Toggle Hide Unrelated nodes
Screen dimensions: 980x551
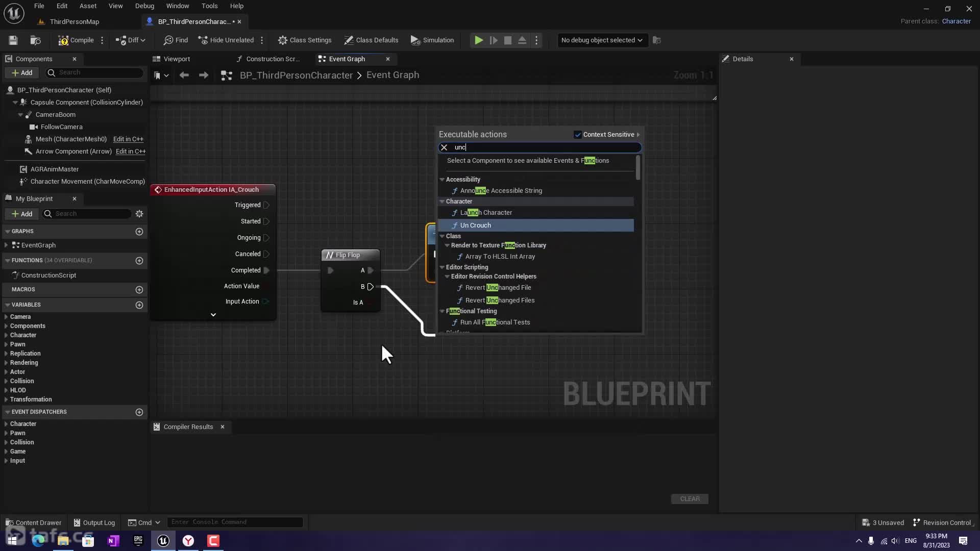(x=226, y=40)
